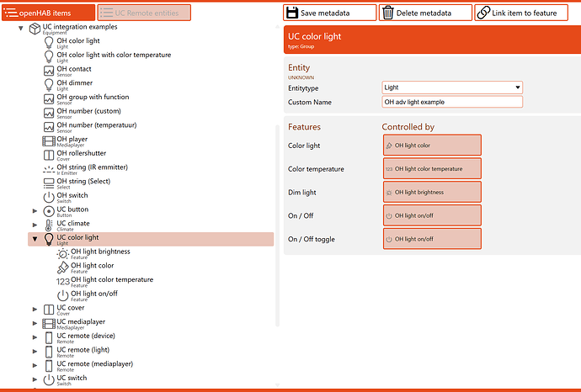Select the OH rollershutter label
Screen dimensions: 581x392
(x=81, y=153)
